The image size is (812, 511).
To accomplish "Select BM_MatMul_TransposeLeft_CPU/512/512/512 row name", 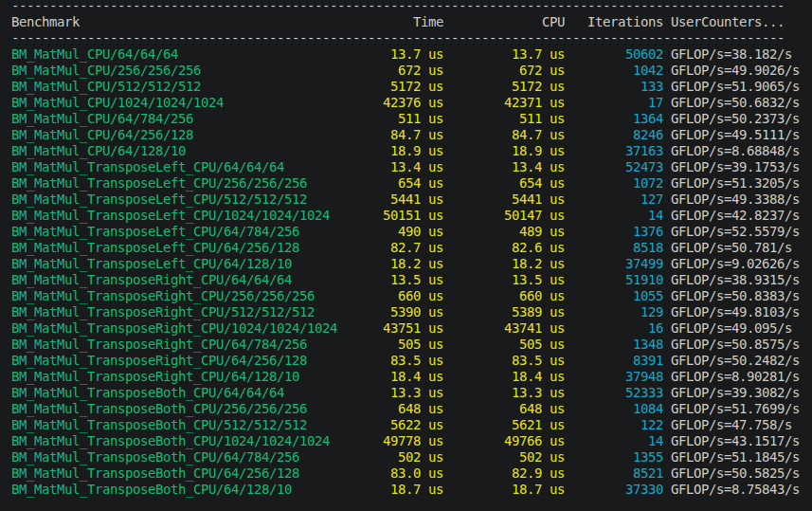I will [159, 199].
